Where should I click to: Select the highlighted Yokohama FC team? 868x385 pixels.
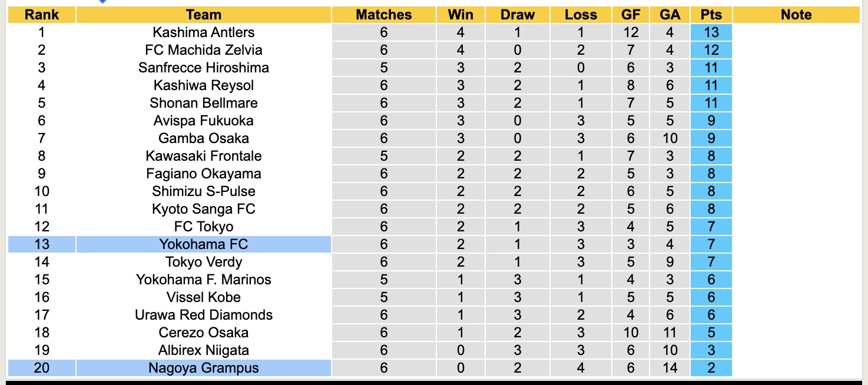tap(204, 244)
